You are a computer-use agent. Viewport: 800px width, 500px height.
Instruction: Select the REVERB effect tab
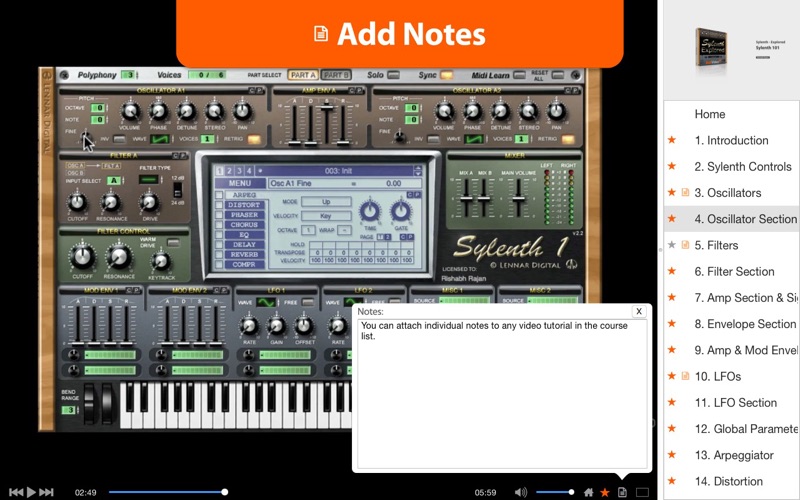[244, 255]
